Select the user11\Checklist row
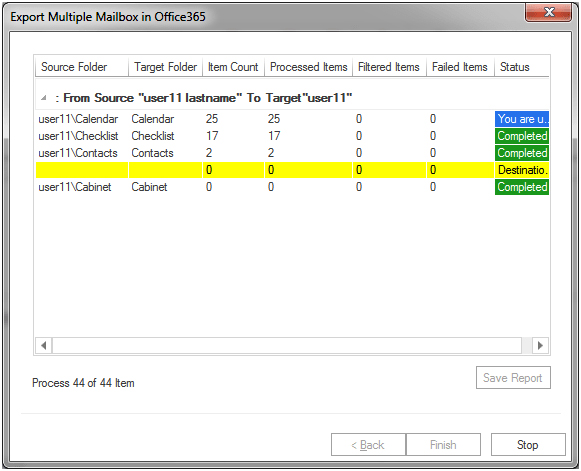This screenshot has height=471, width=581. click(292, 136)
